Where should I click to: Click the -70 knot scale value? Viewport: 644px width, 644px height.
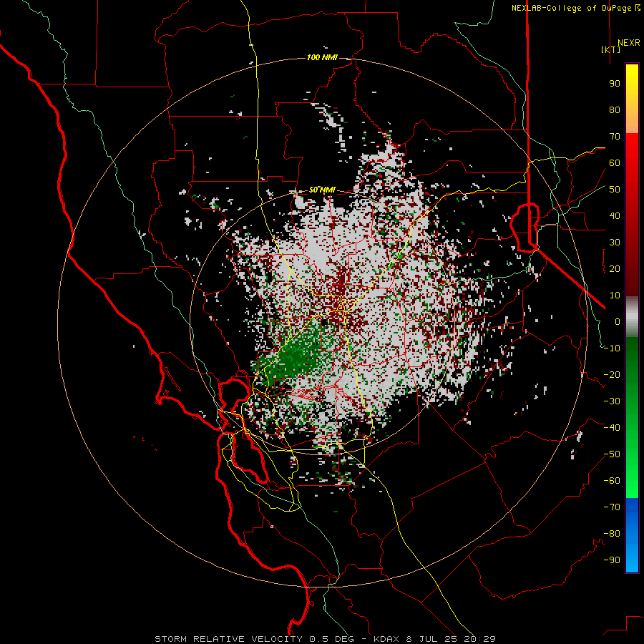(612, 507)
